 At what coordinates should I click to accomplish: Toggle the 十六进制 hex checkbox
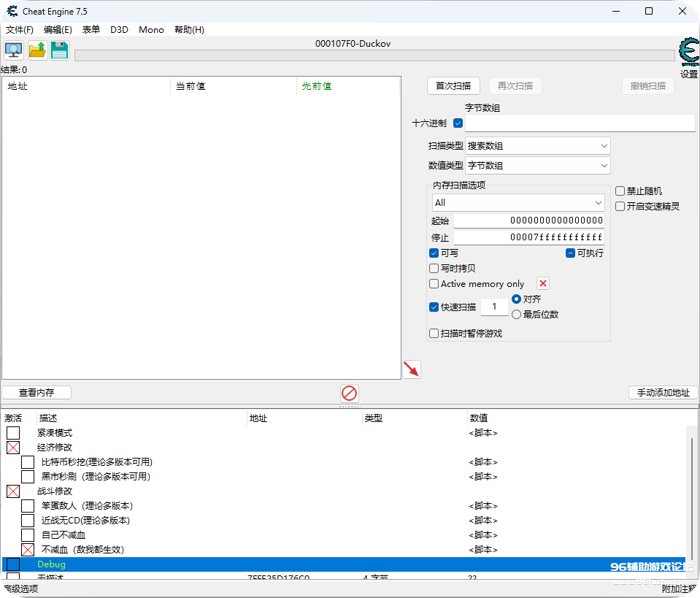click(x=458, y=123)
